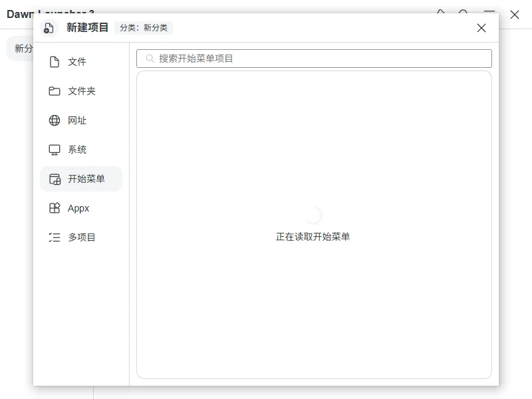Click the start menu window icon

pos(55,179)
